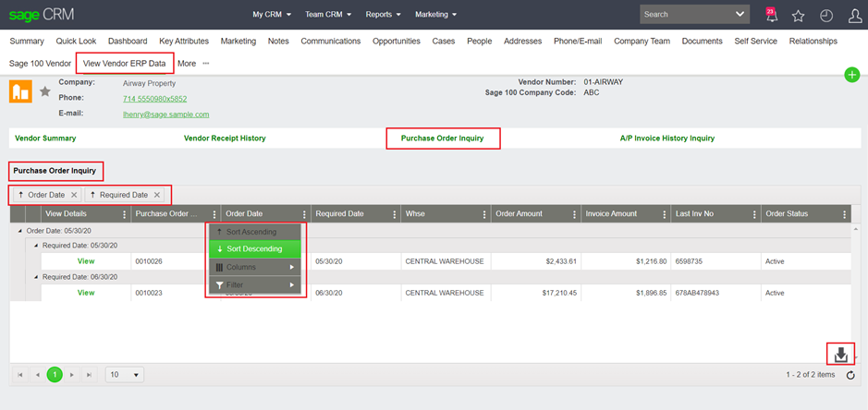Open Vendor Summary section link
This screenshot has width=868, height=410.
pos(45,139)
